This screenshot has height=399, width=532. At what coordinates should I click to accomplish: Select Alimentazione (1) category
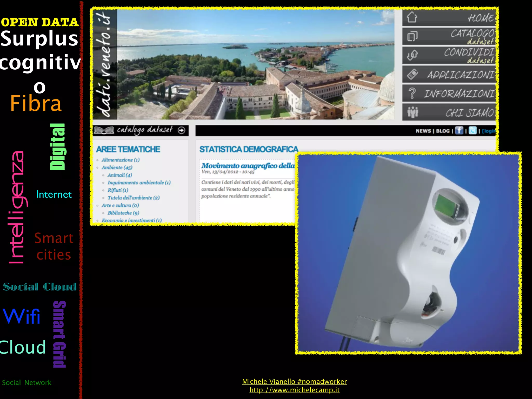pos(121,160)
